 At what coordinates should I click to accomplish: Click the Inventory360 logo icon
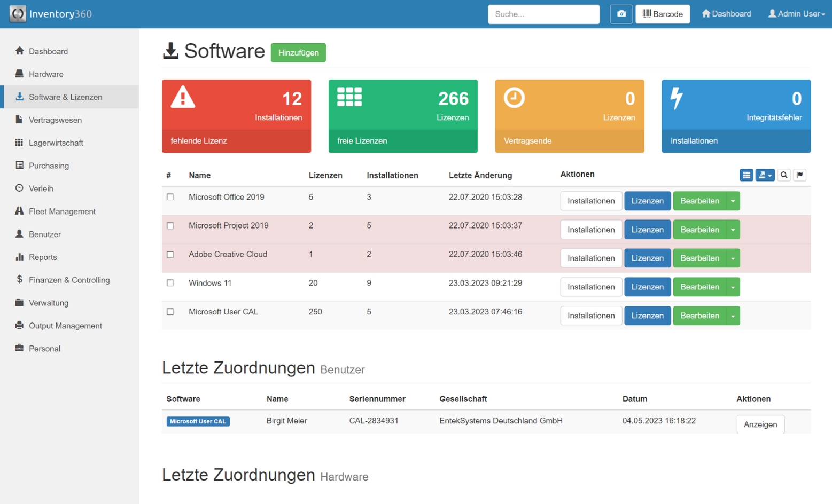click(18, 14)
